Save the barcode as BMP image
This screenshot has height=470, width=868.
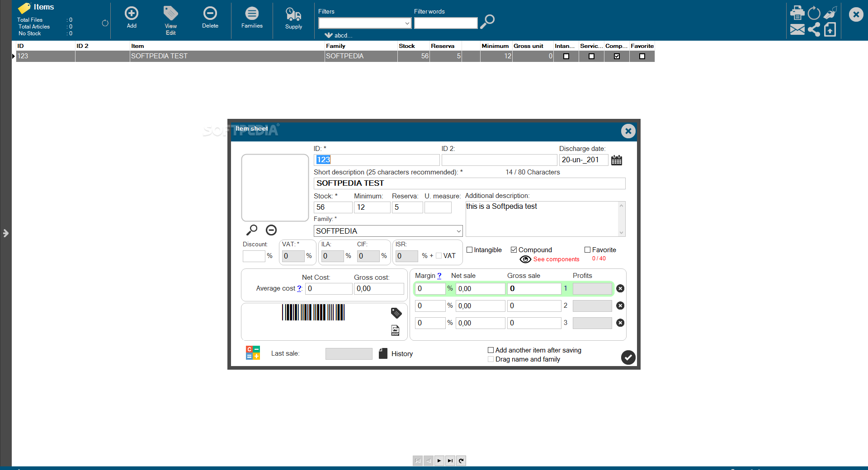[395, 330]
